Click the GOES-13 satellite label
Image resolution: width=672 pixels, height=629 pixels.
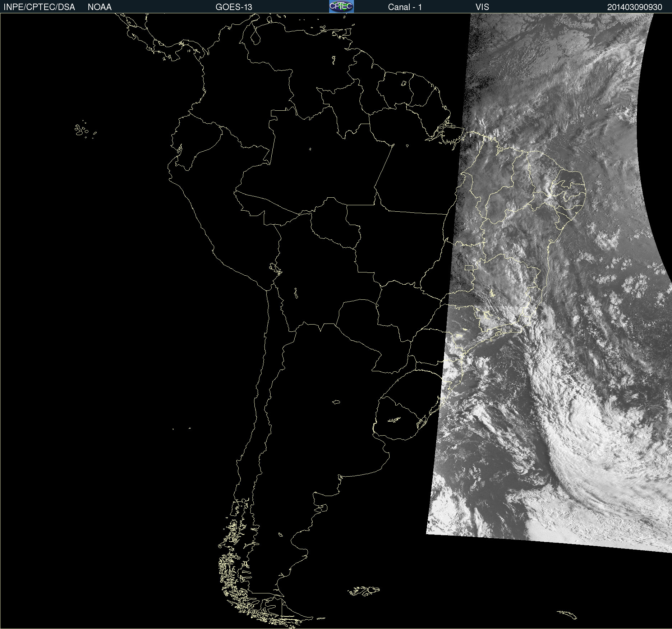point(234,7)
